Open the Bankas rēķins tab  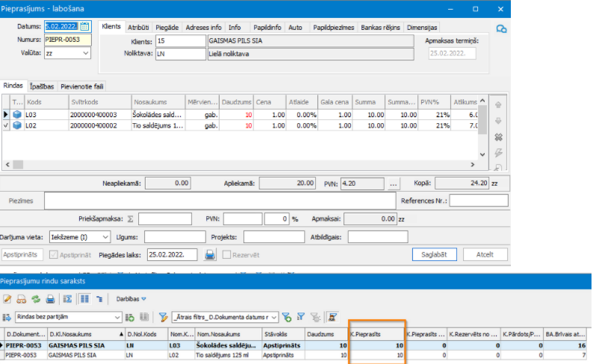pyautogui.click(x=380, y=27)
